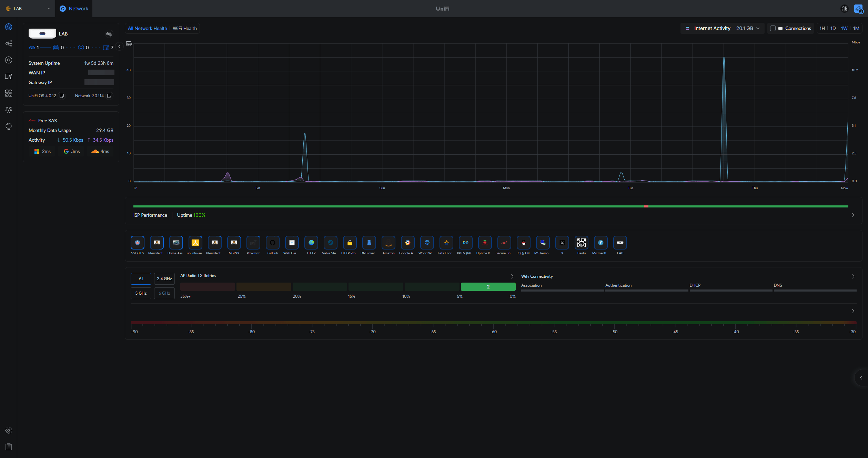The height and width of the screenshot is (458, 868).
Task: Click the AP Radio TX Retries title
Action: (198, 276)
